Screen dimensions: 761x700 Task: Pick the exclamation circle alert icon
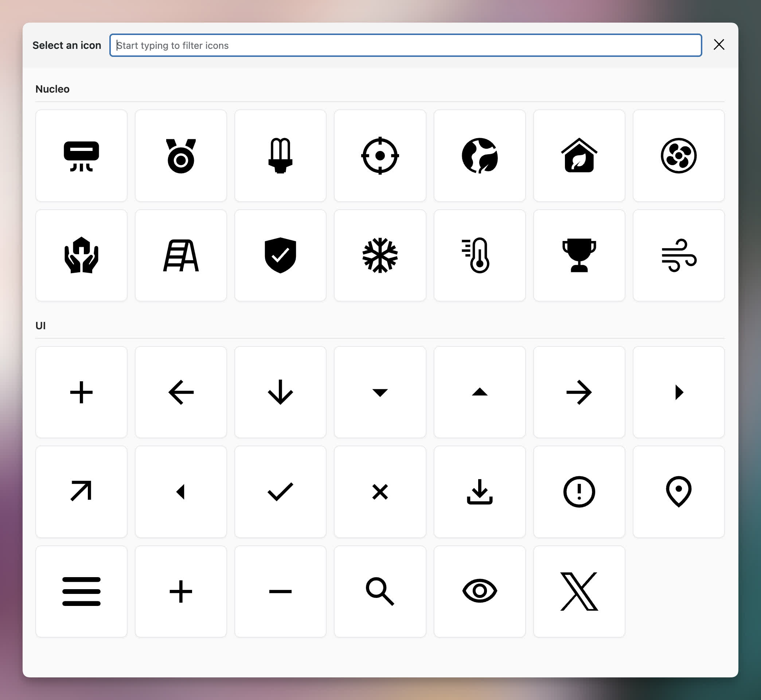pyautogui.click(x=579, y=492)
